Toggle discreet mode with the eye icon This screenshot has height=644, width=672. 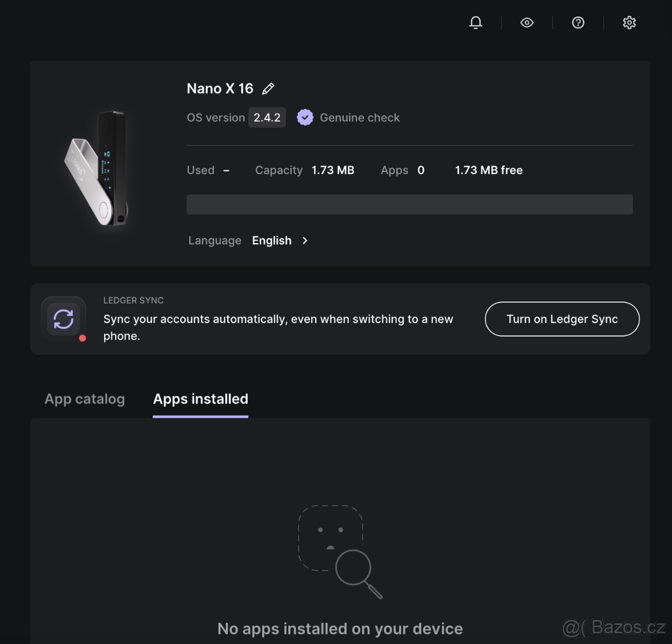click(x=526, y=22)
